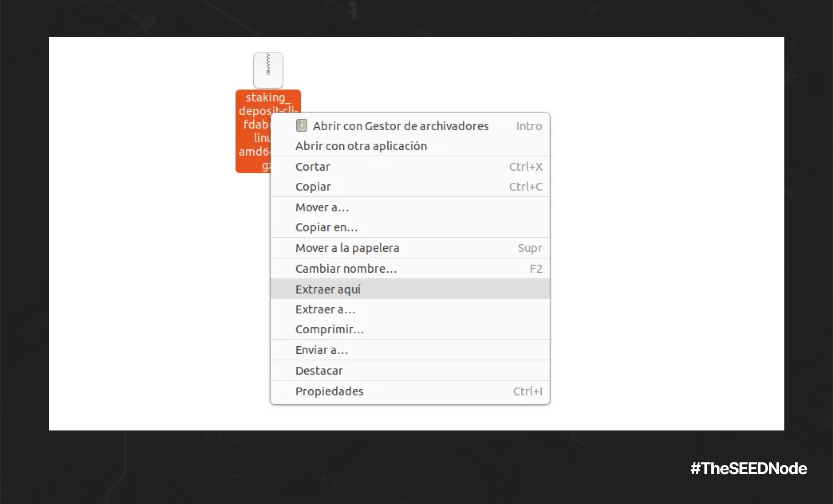Select Cortar from context menu
Image resolution: width=833 pixels, height=504 pixels.
312,167
